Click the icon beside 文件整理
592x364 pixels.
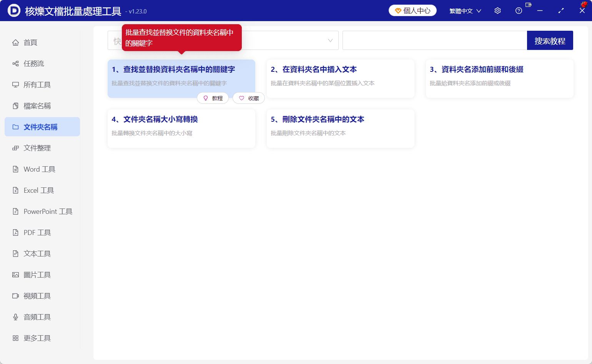(x=15, y=148)
